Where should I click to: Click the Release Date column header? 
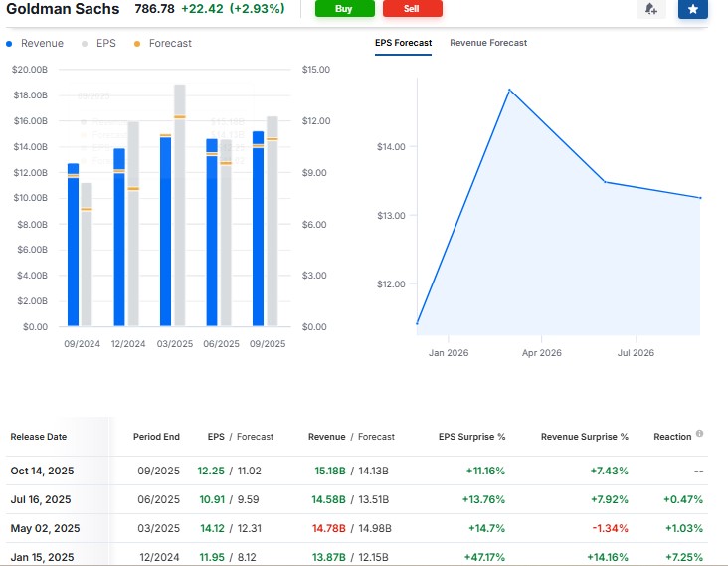click(x=38, y=437)
